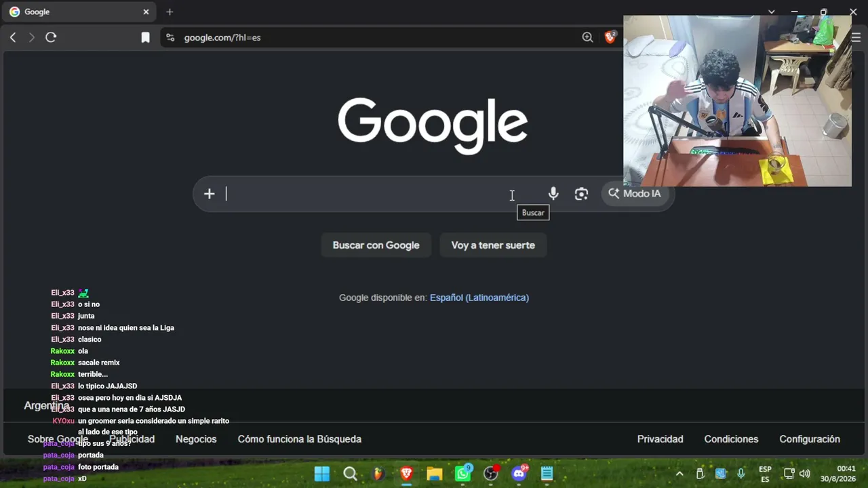Select the Google tab
This screenshot has height=488, width=868.
pyautogui.click(x=80, y=12)
